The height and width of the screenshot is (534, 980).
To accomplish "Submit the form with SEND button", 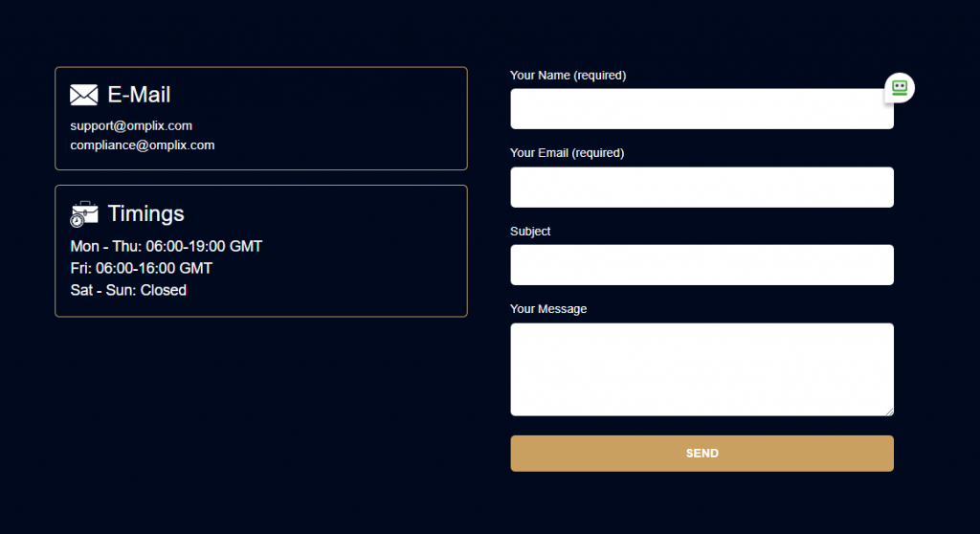I will pos(702,454).
